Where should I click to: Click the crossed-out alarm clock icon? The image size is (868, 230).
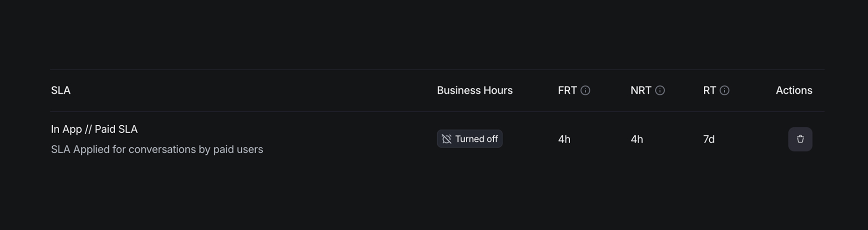pyautogui.click(x=447, y=139)
